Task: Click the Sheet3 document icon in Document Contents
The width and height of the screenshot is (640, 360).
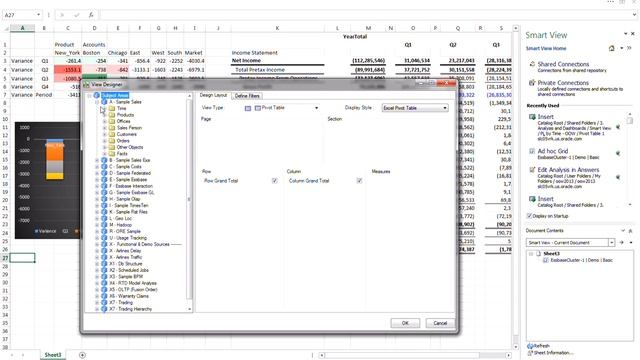Action: pyautogui.click(x=538, y=254)
